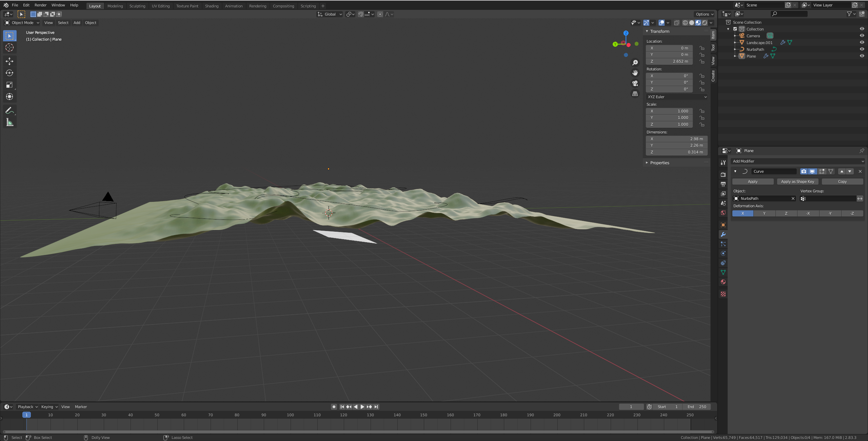Click the timeline play button
Image resolution: width=868 pixels, height=441 pixels.
[x=362, y=407]
